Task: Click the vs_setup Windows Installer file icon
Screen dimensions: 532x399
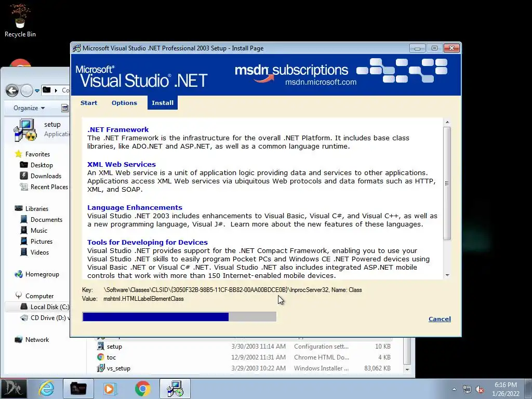Action: tap(100, 368)
